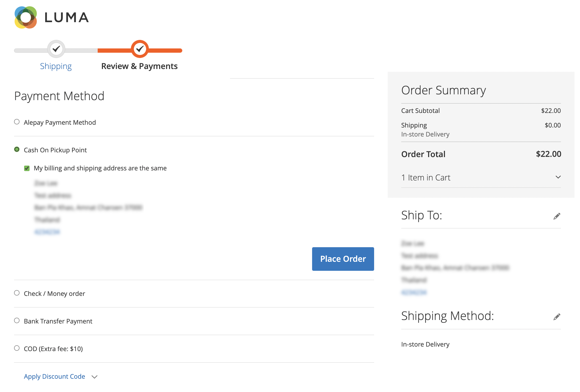Edit the Shipping Method using its pencil icon

[557, 317]
